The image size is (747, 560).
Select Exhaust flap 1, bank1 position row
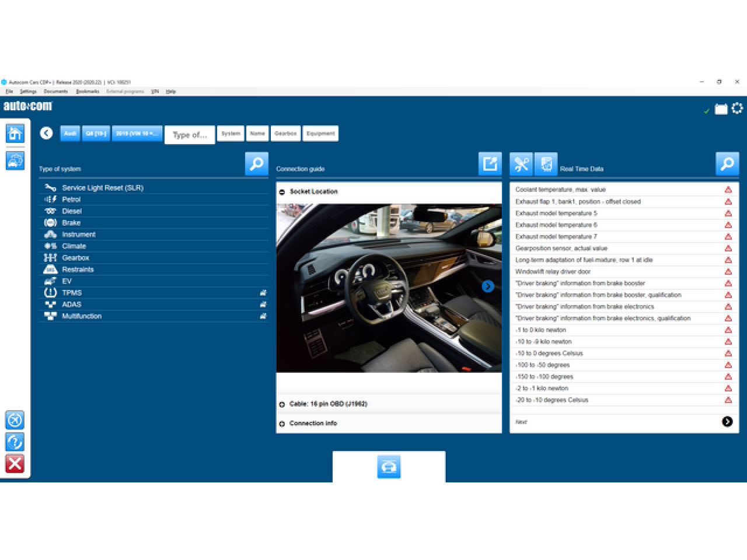(x=623, y=201)
